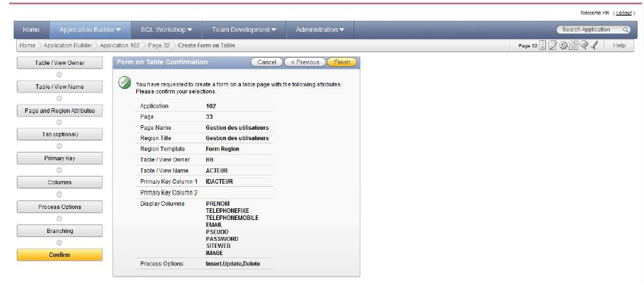The image size is (644, 292).
Task: Go back with the Previous button
Action: click(304, 62)
